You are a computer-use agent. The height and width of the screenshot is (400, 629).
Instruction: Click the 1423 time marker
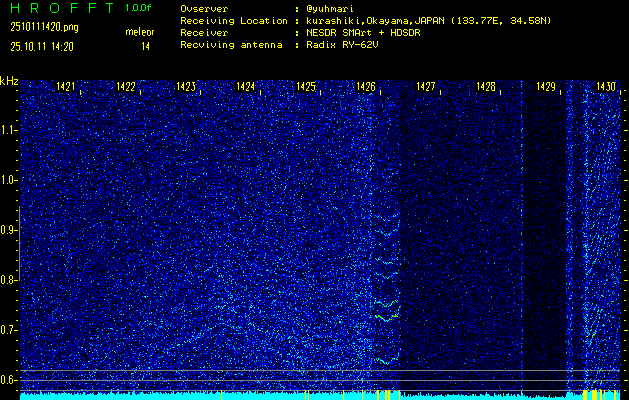186,88
